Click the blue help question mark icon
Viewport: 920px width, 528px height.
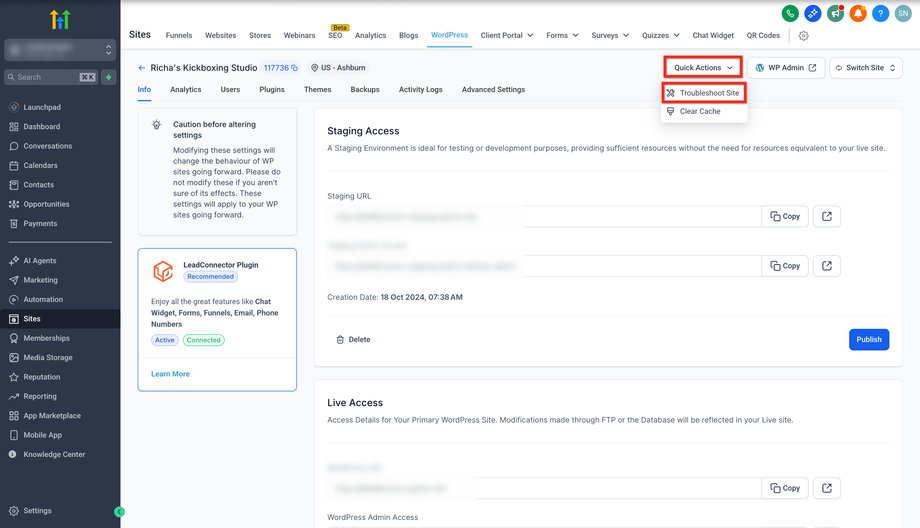880,13
